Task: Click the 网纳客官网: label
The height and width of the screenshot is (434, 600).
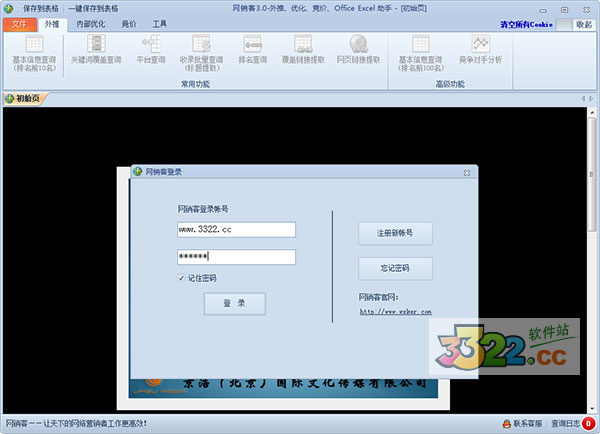Action: (378, 297)
